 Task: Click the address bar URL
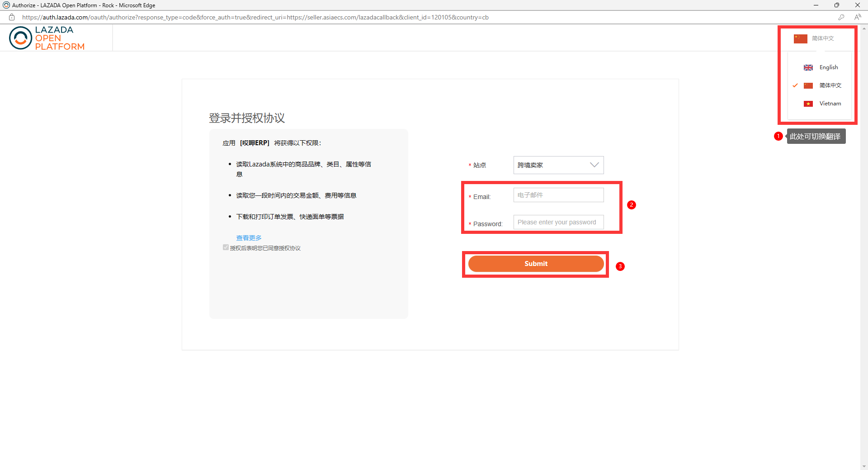click(x=255, y=17)
